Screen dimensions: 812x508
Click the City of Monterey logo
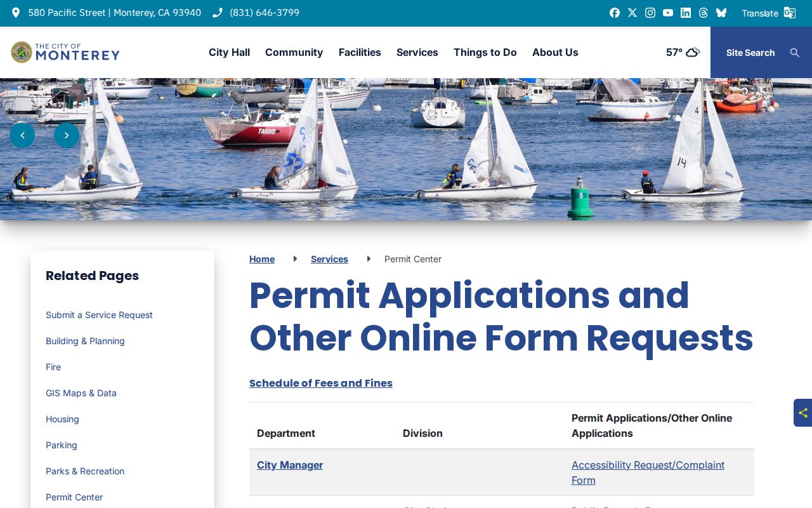click(65, 52)
